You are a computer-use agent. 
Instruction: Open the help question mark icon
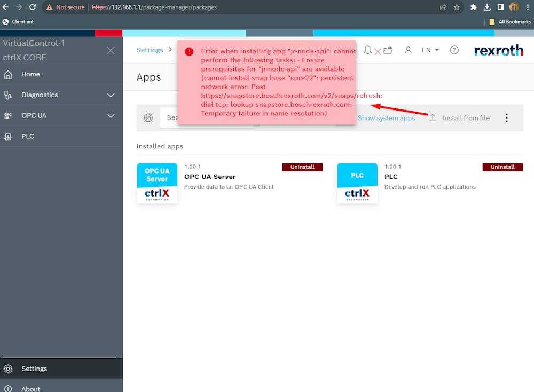tap(454, 50)
